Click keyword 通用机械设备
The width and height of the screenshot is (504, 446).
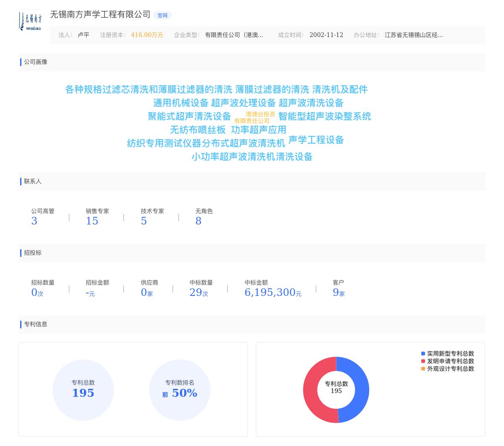click(181, 103)
